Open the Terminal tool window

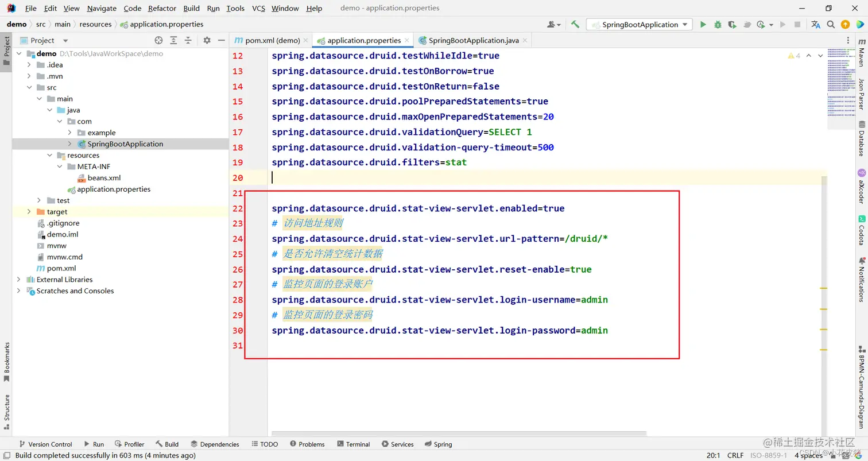(x=354, y=444)
